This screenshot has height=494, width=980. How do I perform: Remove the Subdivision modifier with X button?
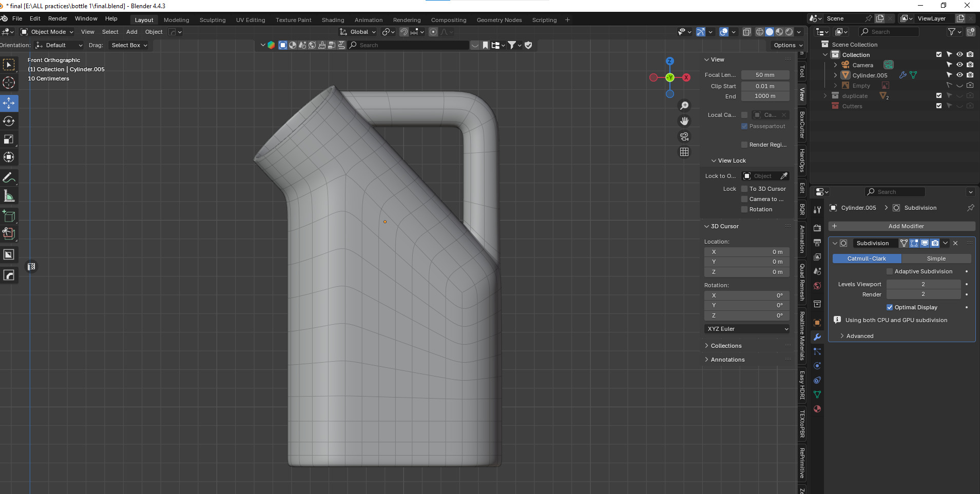pyautogui.click(x=955, y=243)
